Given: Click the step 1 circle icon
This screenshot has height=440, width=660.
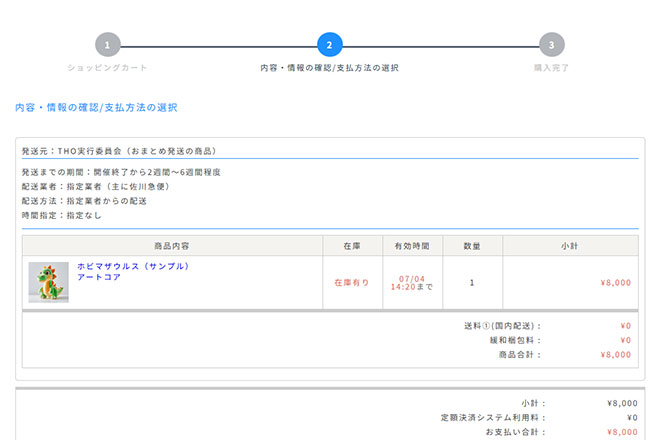Looking at the screenshot, I should point(108,45).
